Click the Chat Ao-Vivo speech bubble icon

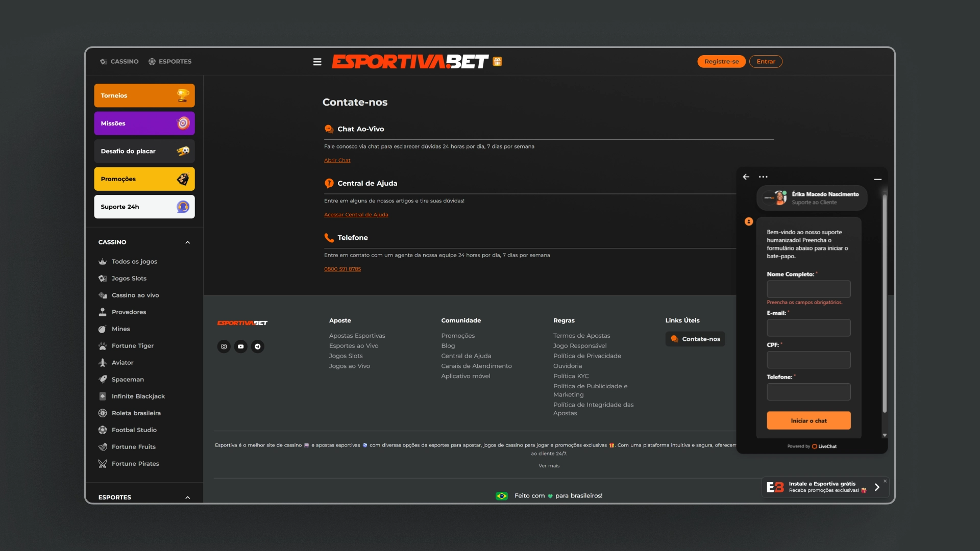[329, 129]
